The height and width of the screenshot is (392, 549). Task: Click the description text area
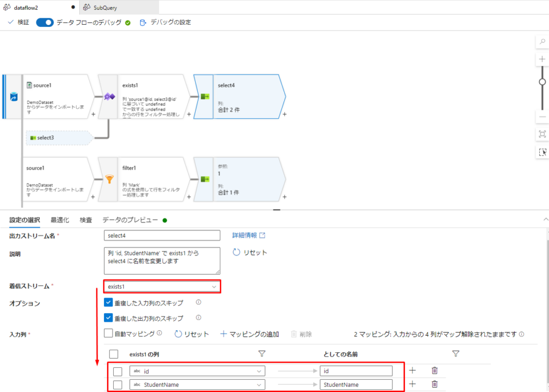pyautogui.click(x=162, y=261)
